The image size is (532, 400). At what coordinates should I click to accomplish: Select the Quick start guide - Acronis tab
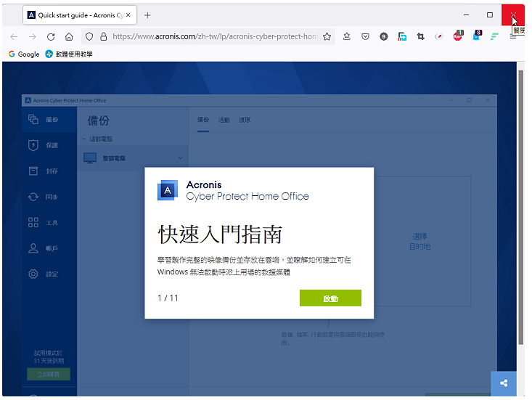pos(80,15)
